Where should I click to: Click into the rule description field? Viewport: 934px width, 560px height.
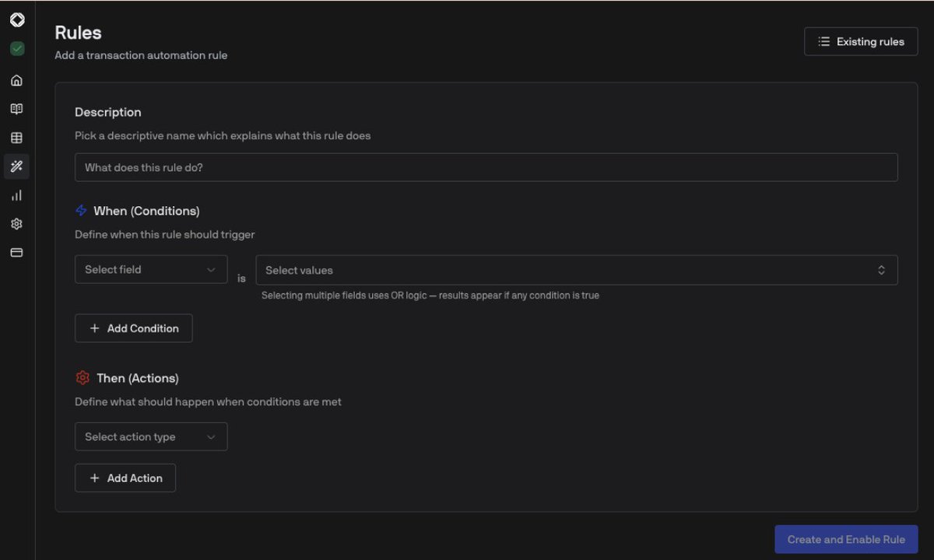point(486,167)
